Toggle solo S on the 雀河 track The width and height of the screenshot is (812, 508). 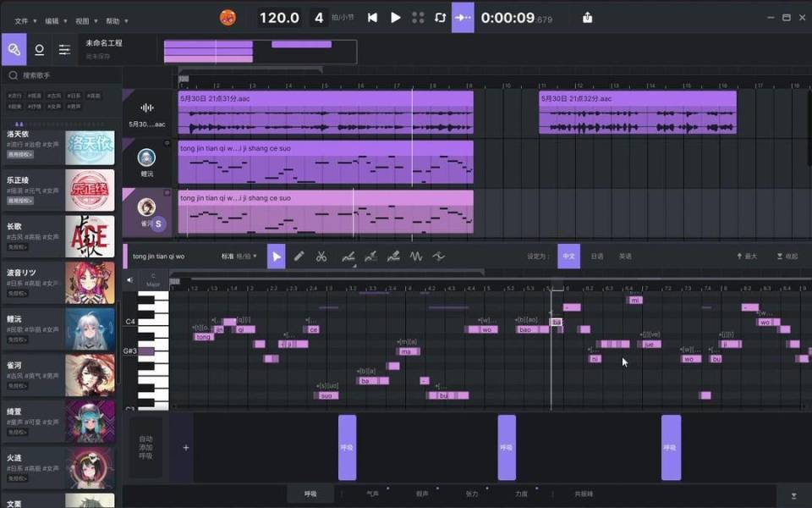[158, 224]
